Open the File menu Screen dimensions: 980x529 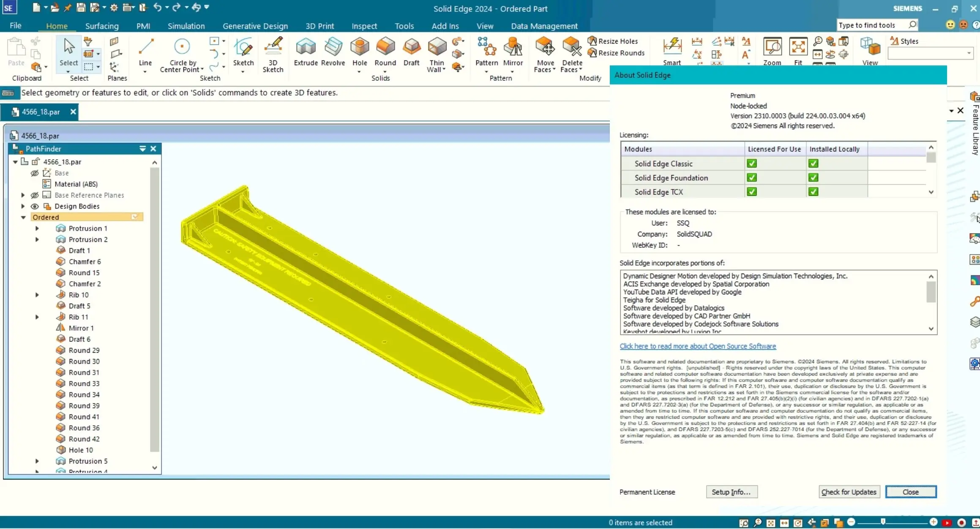pos(16,26)
